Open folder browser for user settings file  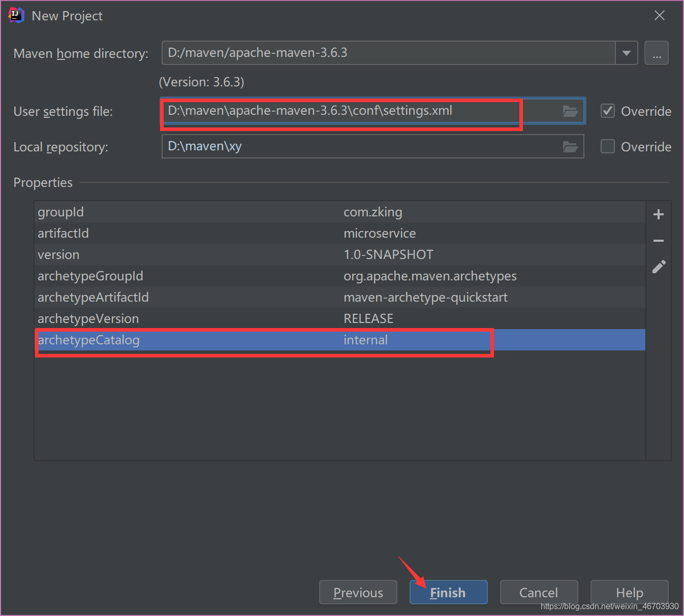[x=570, y=111]
